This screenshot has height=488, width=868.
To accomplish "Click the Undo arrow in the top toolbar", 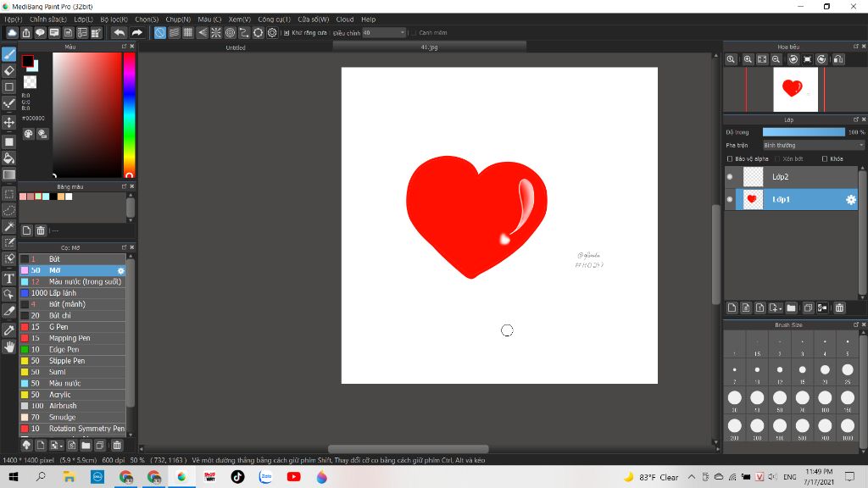I will tap(119, 32).
